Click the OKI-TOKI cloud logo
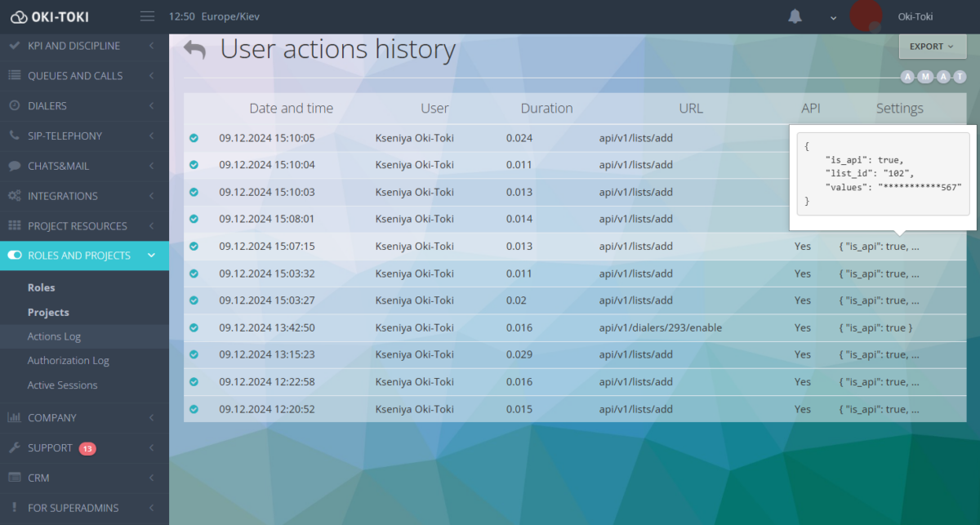The height and width of the screenshot is (525, 980). [x=20, y=16]
